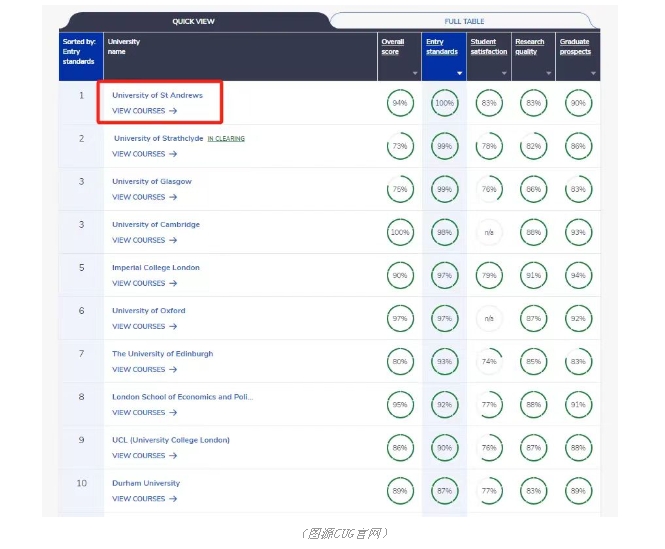
Task: Sort by the Entry standards column header
Action: click(442, 47)
